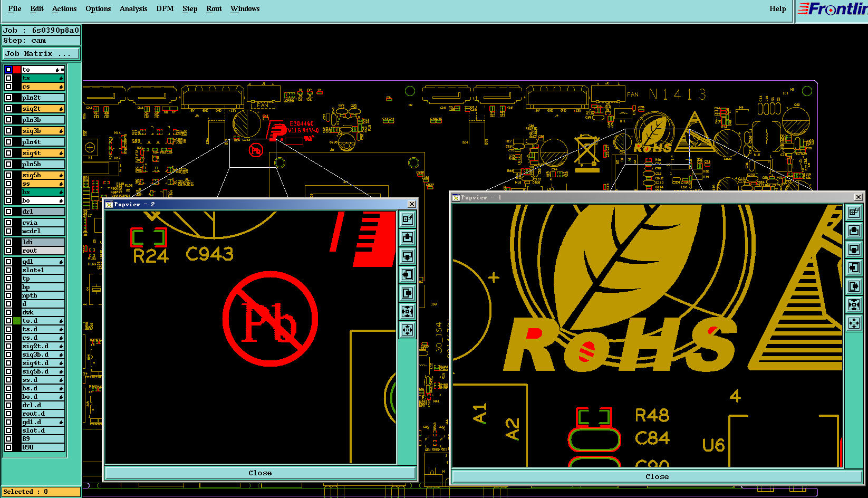Pan down in Popview 2
This screenshot has height=498, width=868.
pyautogui.click(x=407, y=256)
